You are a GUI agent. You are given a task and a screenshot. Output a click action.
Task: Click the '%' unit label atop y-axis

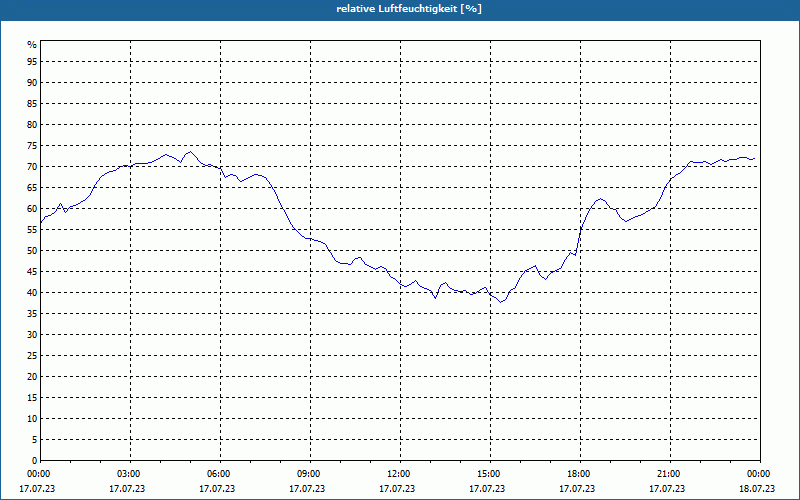tap(32, 44)
